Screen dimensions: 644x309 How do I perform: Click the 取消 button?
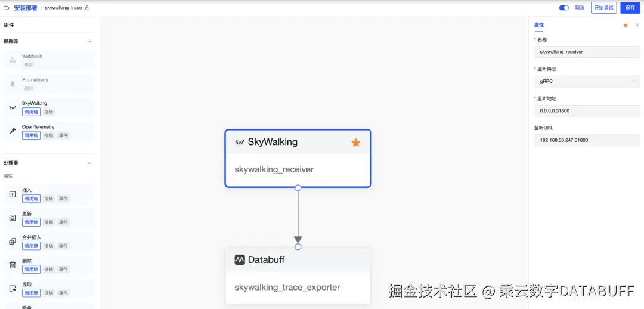[580, 7]
